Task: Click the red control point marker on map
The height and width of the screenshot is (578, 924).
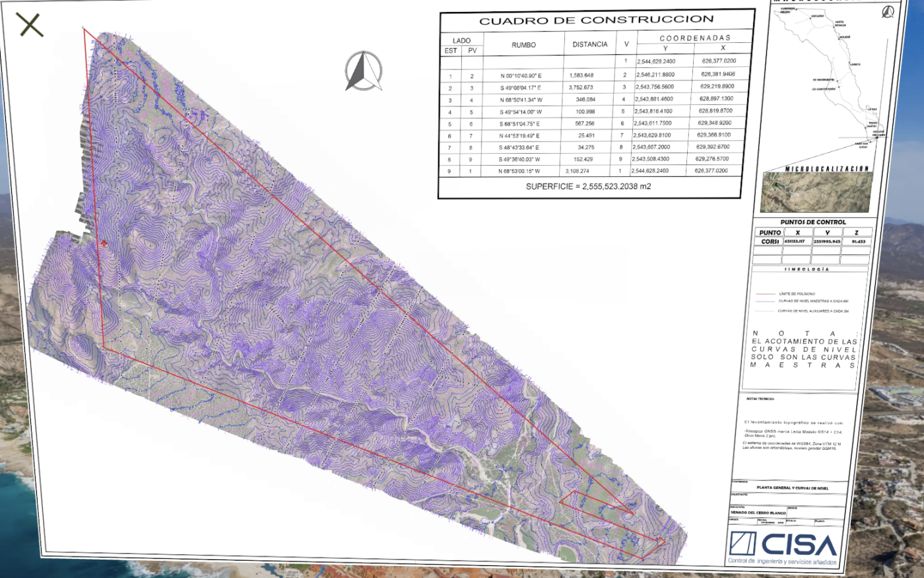Action: coord(104,244)
